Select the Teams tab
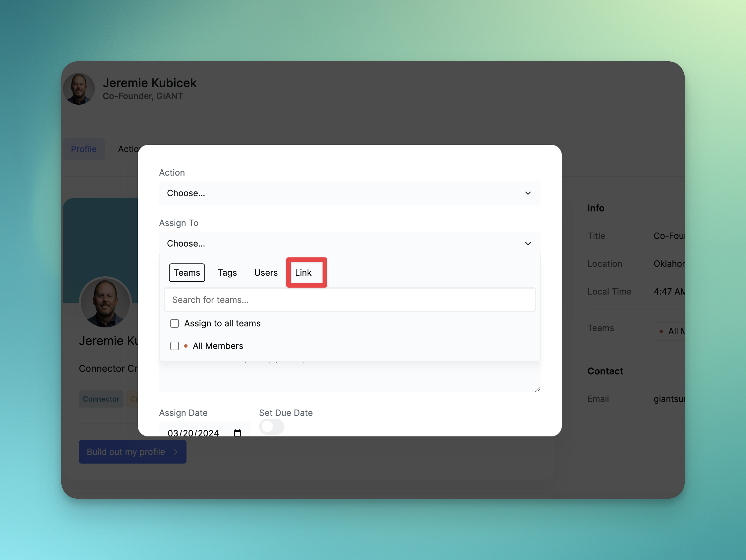The height and width of the screenshot is (560, 746). (187, 273)
